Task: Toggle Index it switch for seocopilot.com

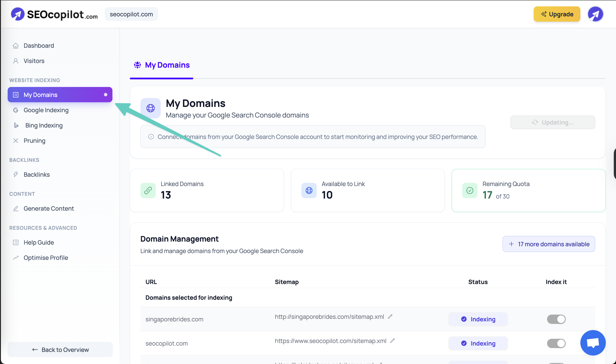Action: 556,343
